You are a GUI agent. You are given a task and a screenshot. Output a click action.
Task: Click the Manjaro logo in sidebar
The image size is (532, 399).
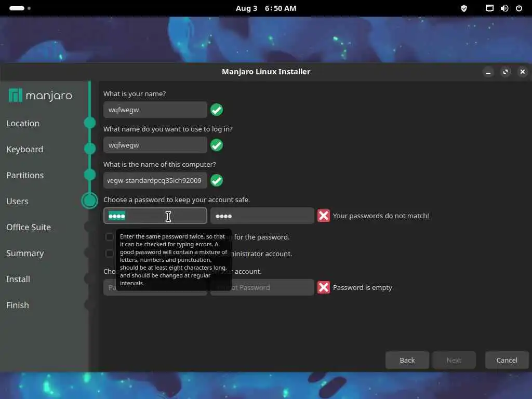pyautogui.click(x=41, y=96)
